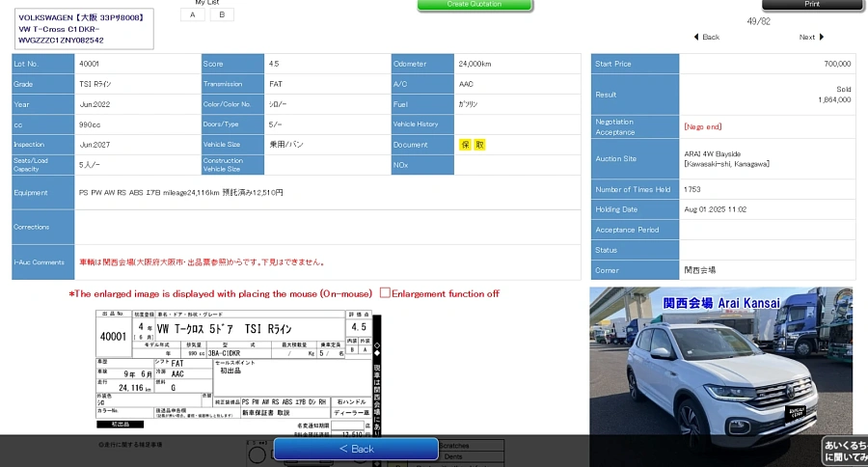Click the Nego end status text
868x467 pixels.
pos(703,126)
